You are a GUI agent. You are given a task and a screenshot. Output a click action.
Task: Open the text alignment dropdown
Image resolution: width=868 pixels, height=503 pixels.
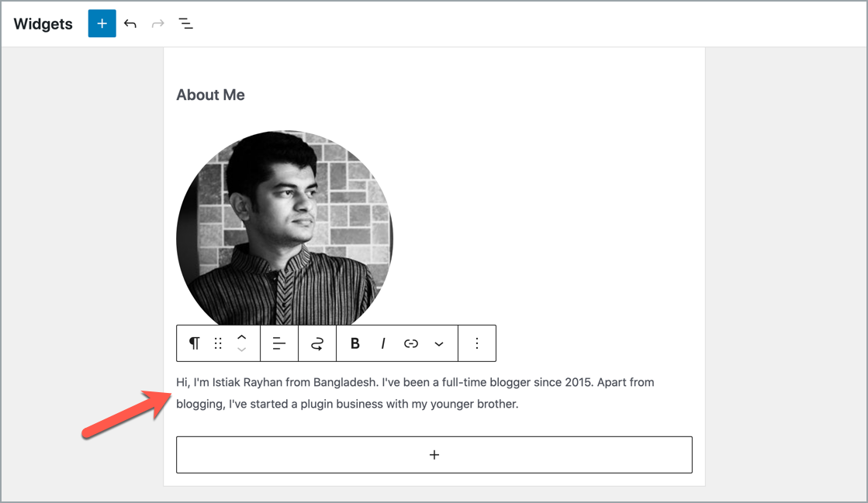point(278,343)
